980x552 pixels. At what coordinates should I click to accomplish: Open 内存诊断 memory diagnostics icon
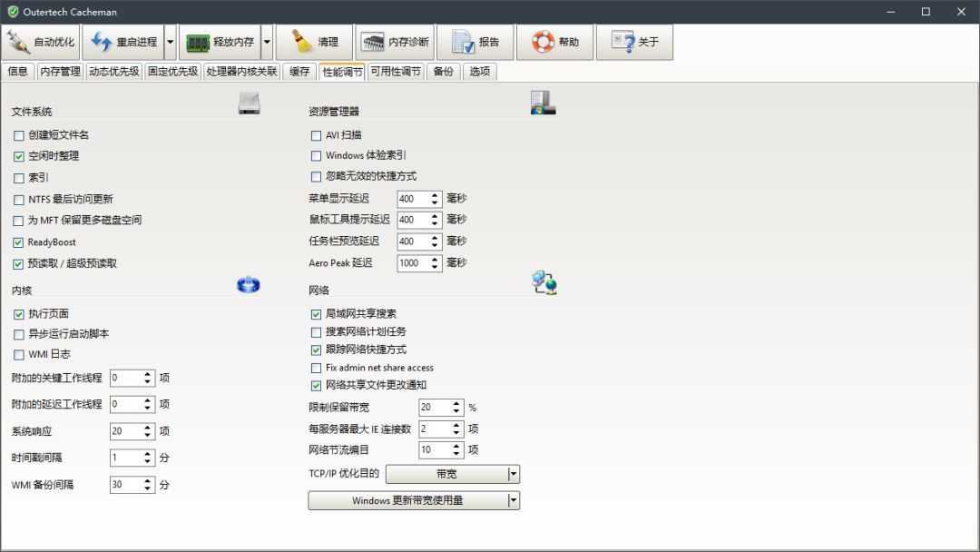coord(373,42)
